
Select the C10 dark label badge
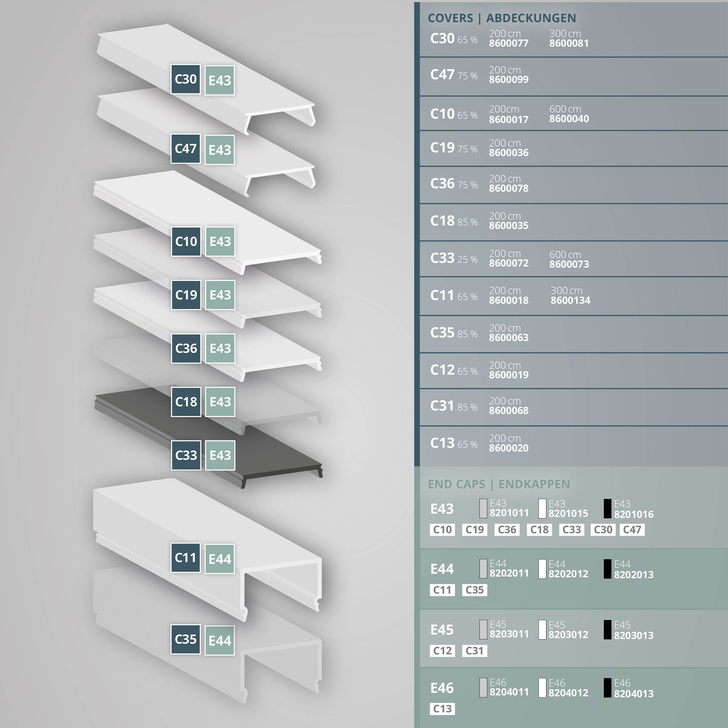coord(186,242)
